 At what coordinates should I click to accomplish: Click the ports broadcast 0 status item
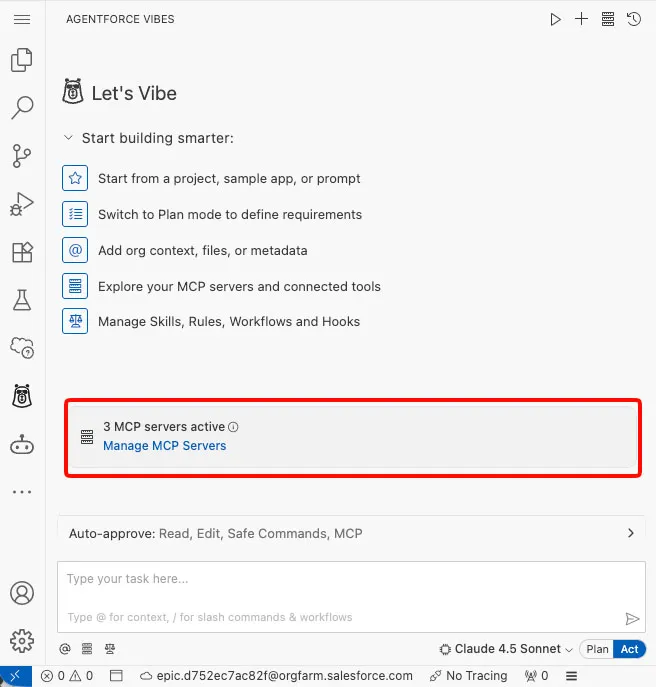(536, 676)
